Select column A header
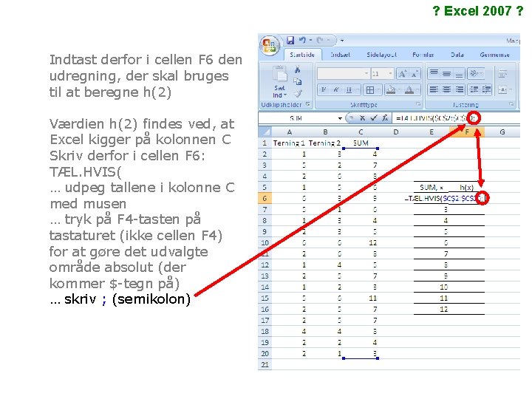The image size is (532, 399). tap(290, 132)
